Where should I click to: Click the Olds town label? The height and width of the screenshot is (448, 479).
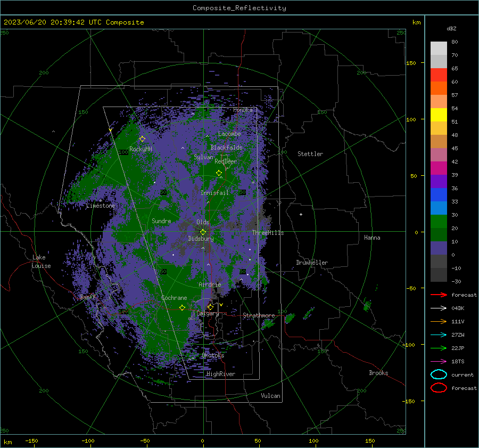click(x=203, y=222)
